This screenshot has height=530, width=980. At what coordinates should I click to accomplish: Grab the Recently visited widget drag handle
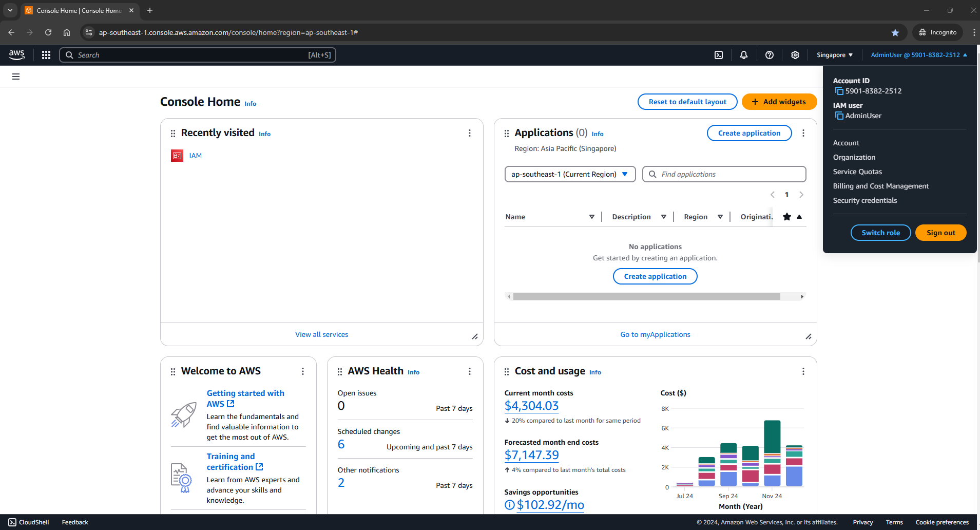pyautogui.click(x=173, y=134)
